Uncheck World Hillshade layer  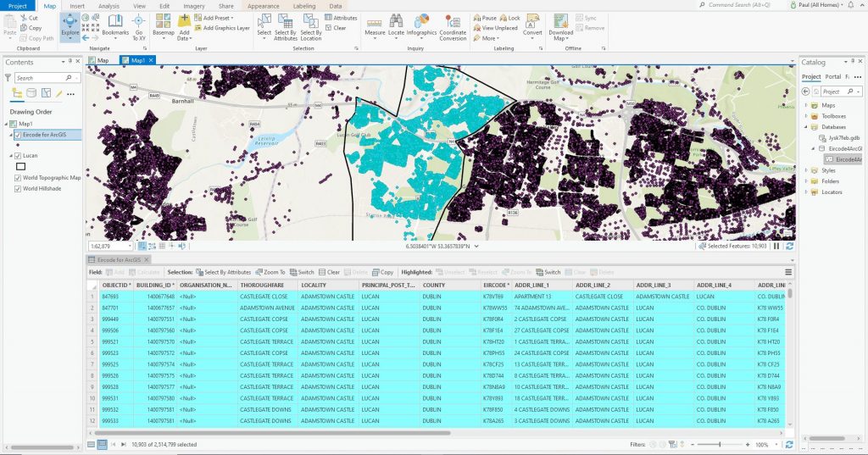[x=19, y=188]
